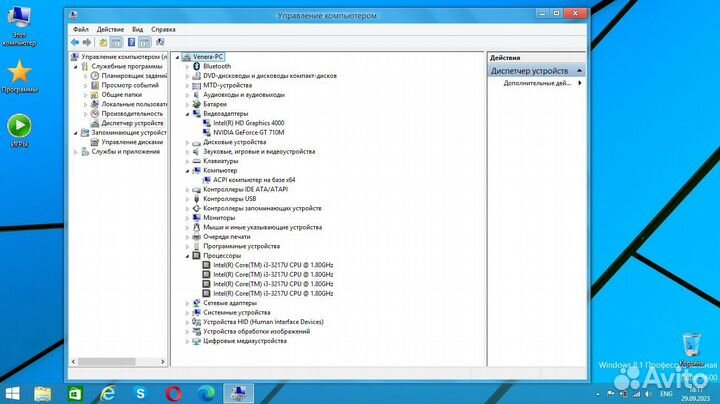Collapse Служебные программы in left tree
720x404 pixels.
click(x=76, y=67)
